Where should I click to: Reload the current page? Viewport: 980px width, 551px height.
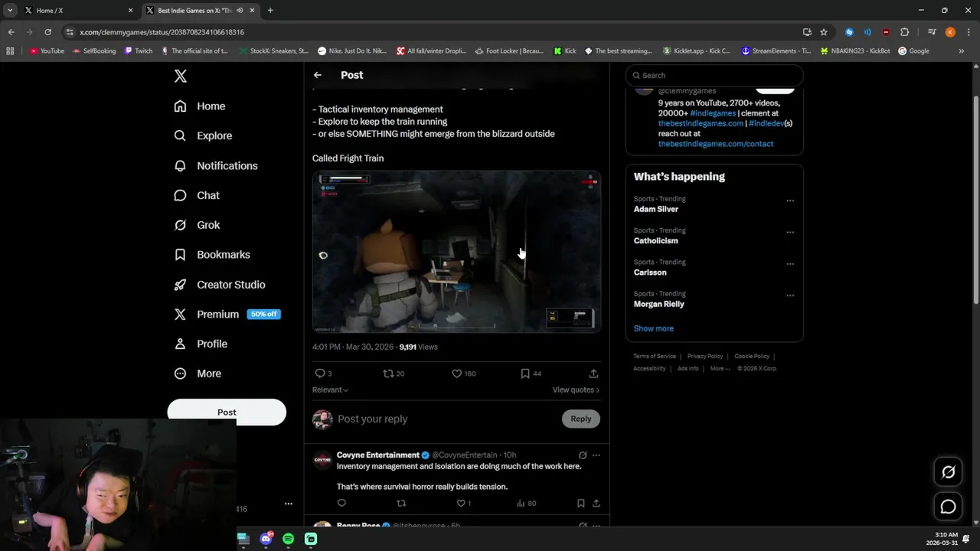tap(47, 32)
